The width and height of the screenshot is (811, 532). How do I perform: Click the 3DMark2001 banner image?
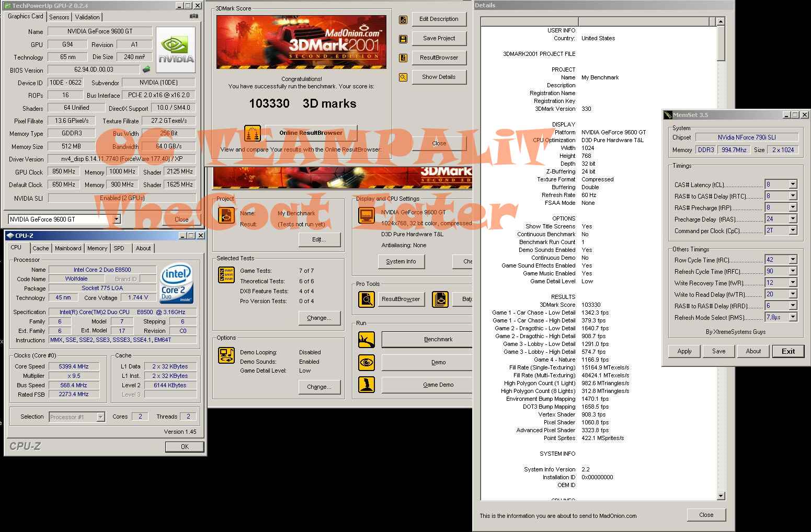(301, 42)
